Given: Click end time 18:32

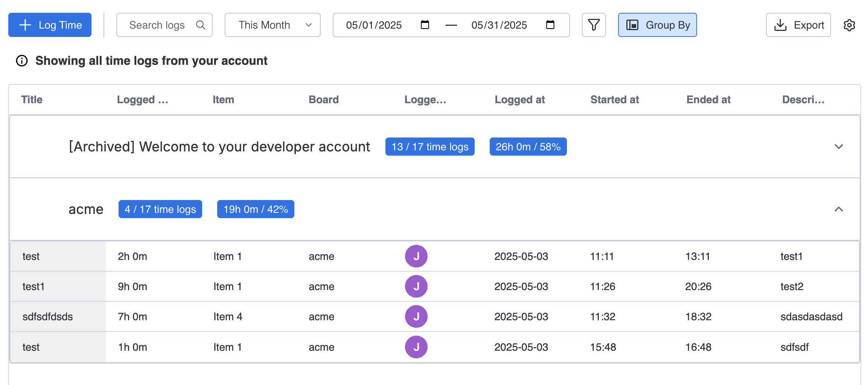Looking at the screenshot, I should [x=698, y=317].
